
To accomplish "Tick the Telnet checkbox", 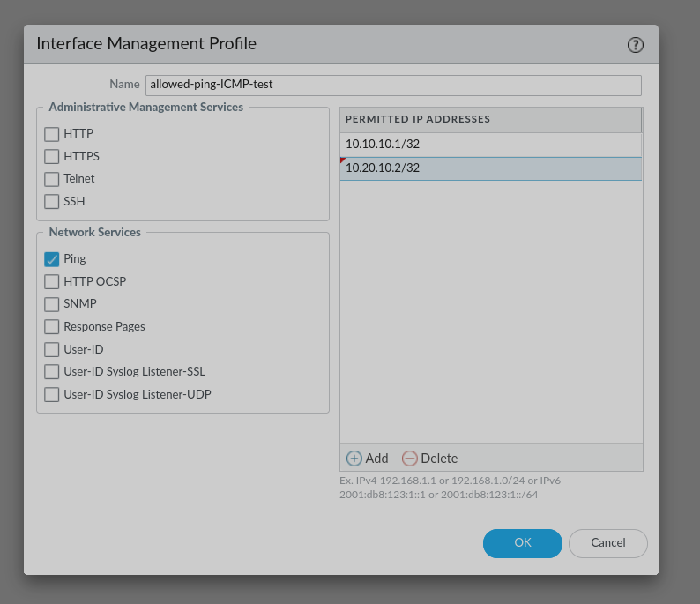I will 52,179.
